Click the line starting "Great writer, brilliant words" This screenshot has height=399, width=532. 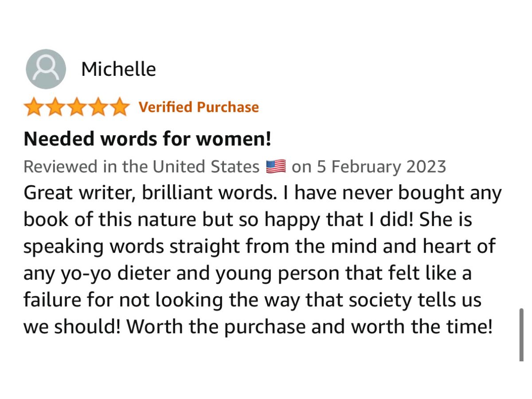click(262, 193)
